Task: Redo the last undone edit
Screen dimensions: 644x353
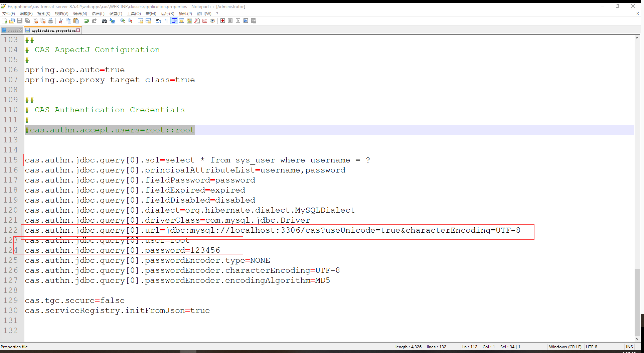Action: pos(94,21)
